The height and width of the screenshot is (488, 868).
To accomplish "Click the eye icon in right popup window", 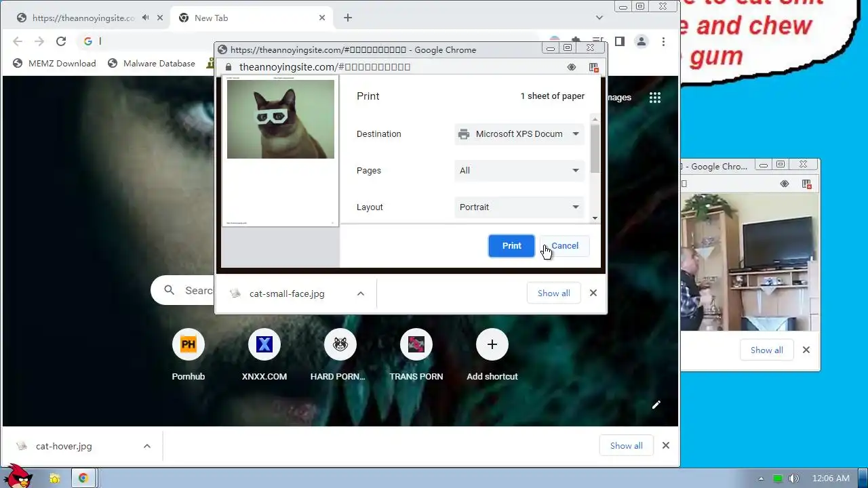I will pos(785,184).
